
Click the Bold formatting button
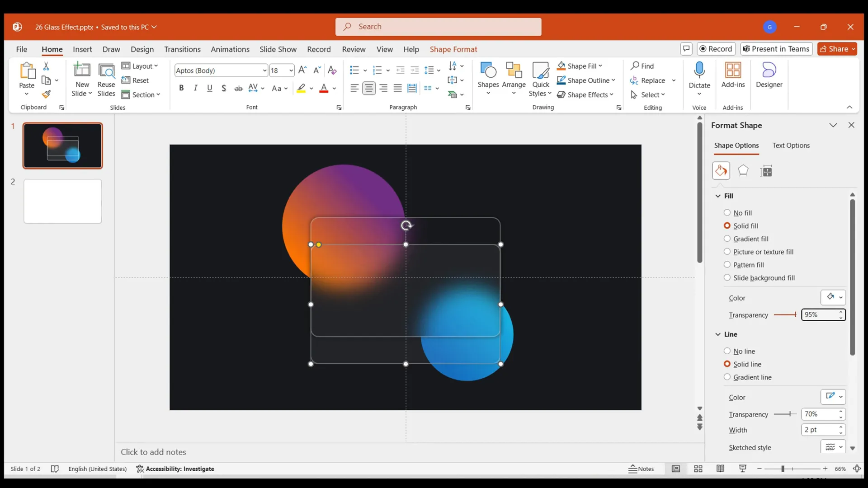coord(181,88)
